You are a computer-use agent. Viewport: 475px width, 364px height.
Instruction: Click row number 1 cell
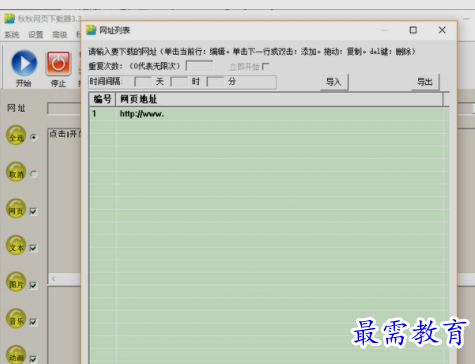click(x=103, y=114)
